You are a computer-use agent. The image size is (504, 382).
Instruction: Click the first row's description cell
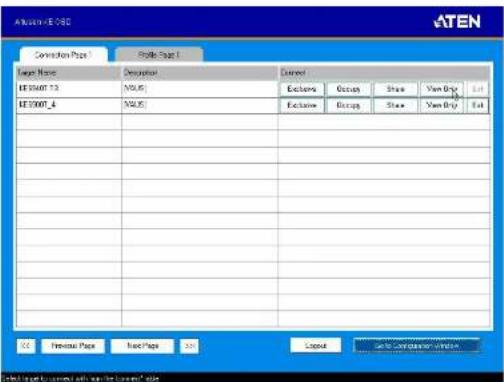pyautogui.click(x=199, y=89)
